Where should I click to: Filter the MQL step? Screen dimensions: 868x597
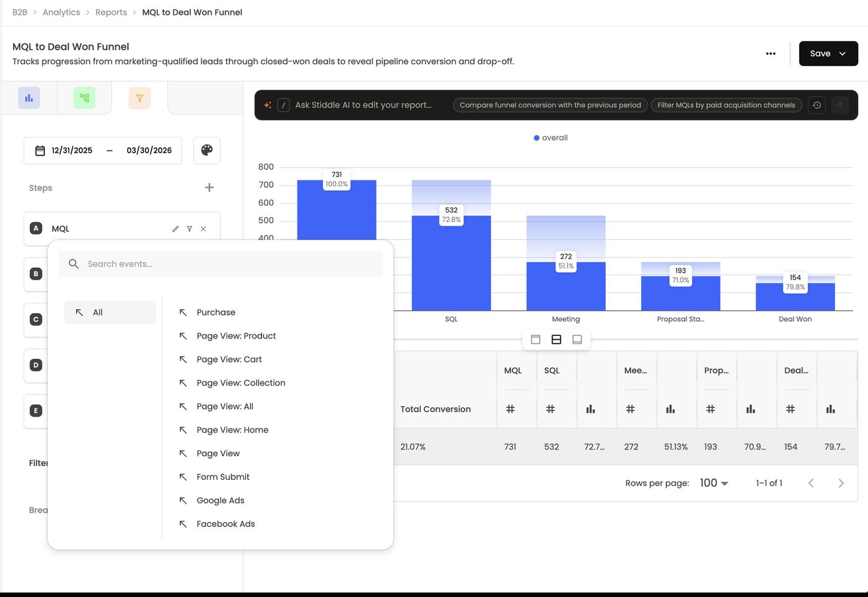point(190,229)
